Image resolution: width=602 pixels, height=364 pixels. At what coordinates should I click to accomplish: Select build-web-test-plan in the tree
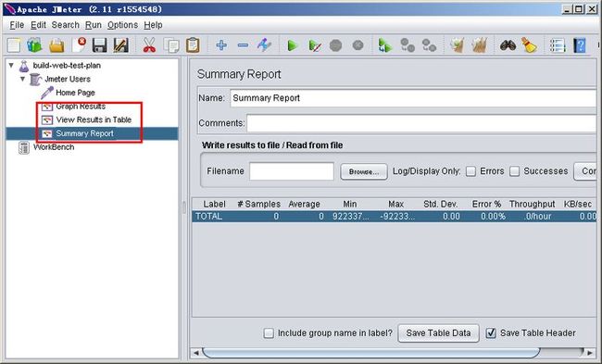click(x=67, y=66)
